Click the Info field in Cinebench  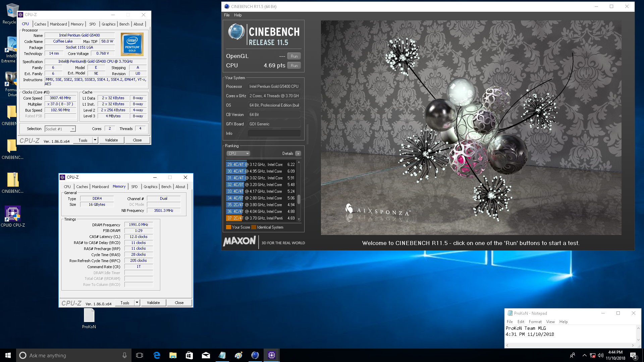(274, 133)
